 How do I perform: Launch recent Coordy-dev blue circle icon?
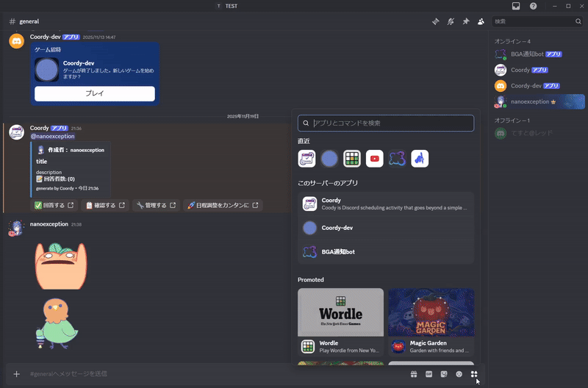[x=329, y=159]
